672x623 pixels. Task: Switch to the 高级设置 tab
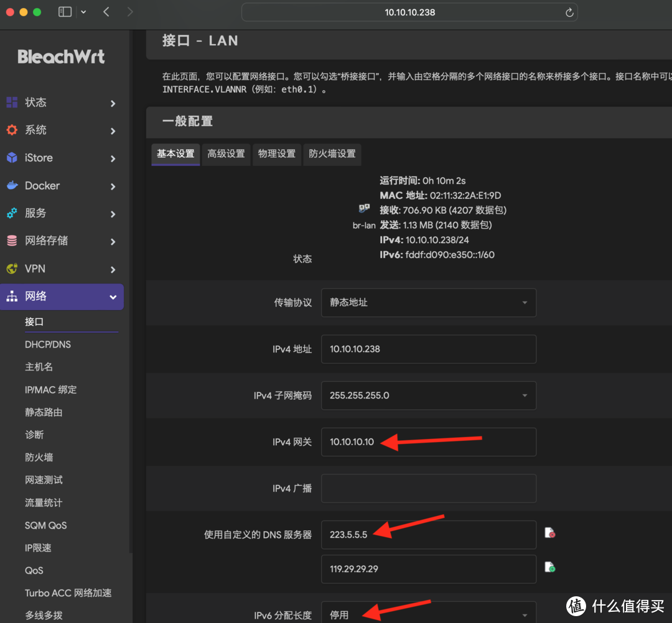click(x=226, y=154)
